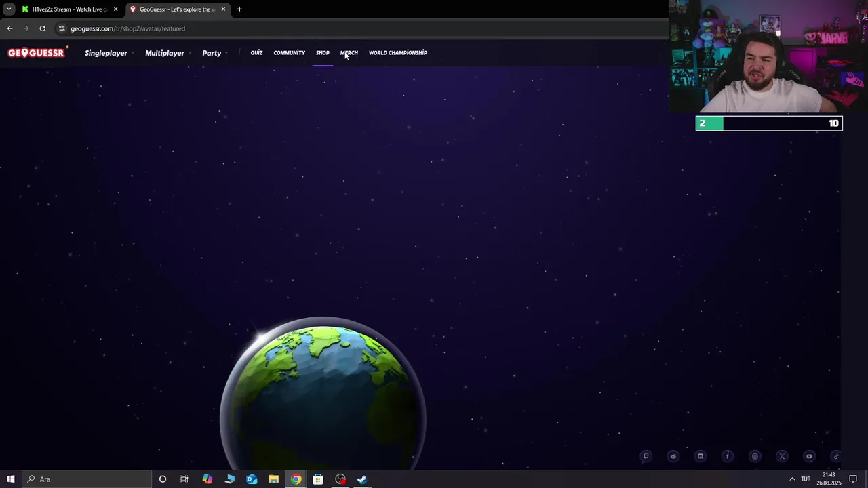Switch the TUR input language indicator
868x488 pixels.
coord(806,479)
